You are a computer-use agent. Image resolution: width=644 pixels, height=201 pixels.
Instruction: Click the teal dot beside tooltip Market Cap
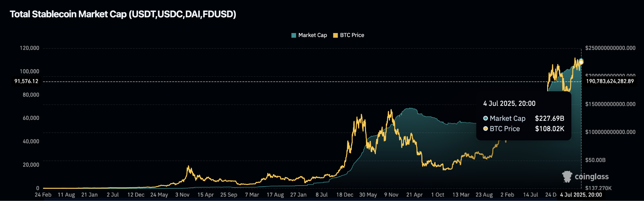[486, 118]
